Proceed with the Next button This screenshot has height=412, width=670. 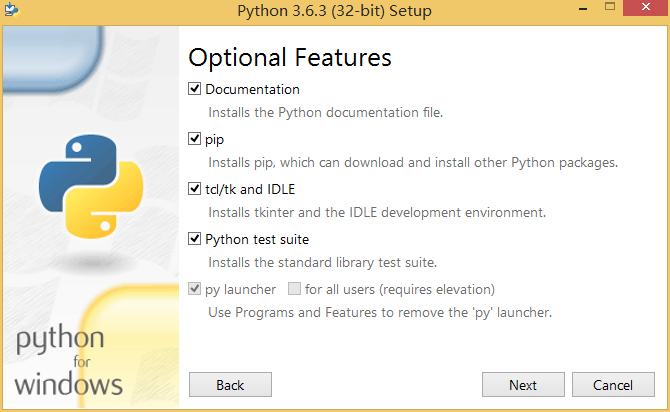tap(523, 385)
